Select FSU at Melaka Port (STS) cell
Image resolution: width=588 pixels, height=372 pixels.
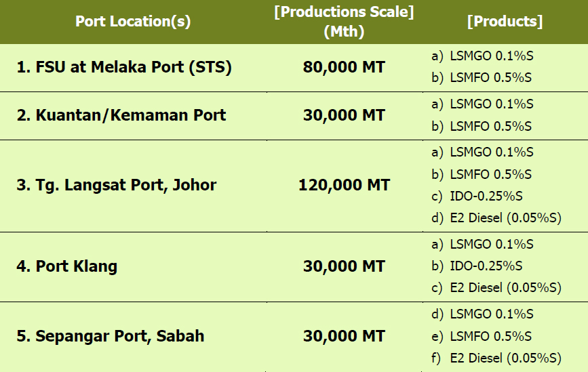124,68
